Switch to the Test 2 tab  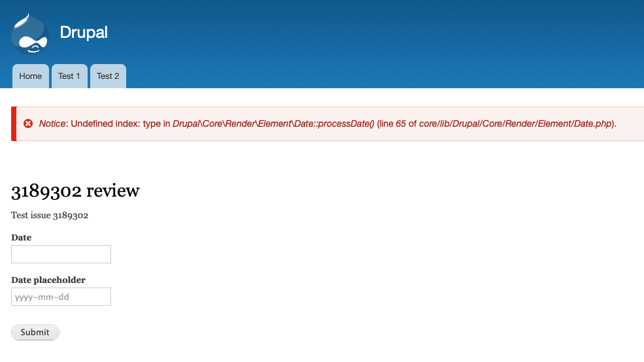click(108, 76)
